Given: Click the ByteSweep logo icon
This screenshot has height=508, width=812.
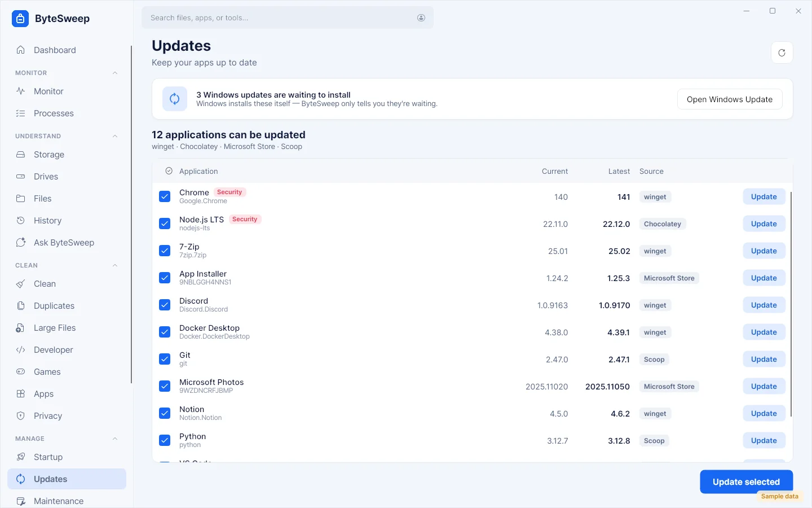Looking at the screenshot, I should (20, 19).
